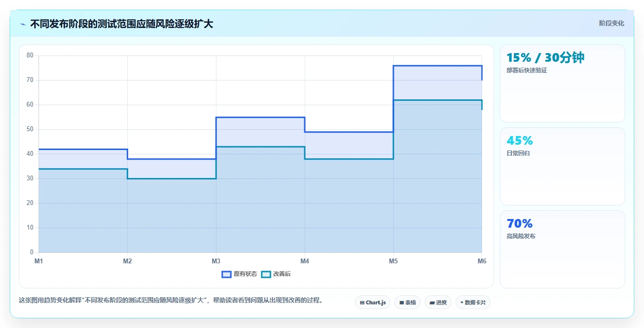Screen dimensions: 644x328
Task: Click the 30 y-axis value
Action: 30,178
